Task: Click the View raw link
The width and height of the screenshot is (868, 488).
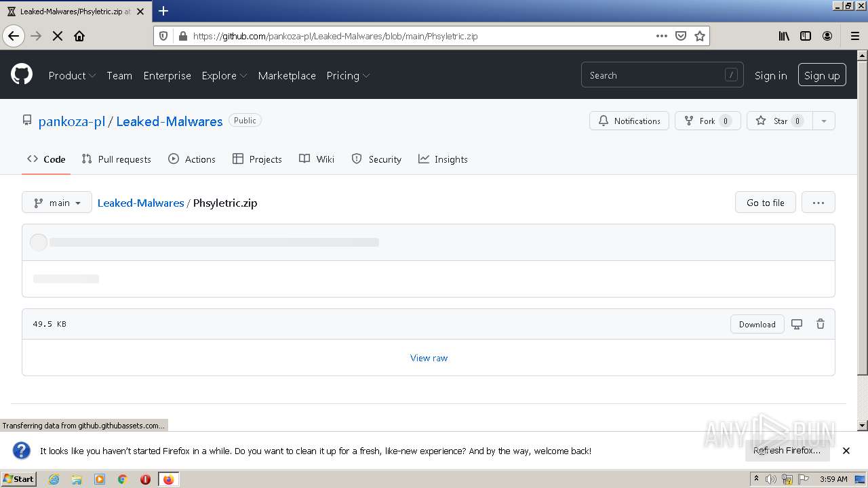Action: [429, 358]
